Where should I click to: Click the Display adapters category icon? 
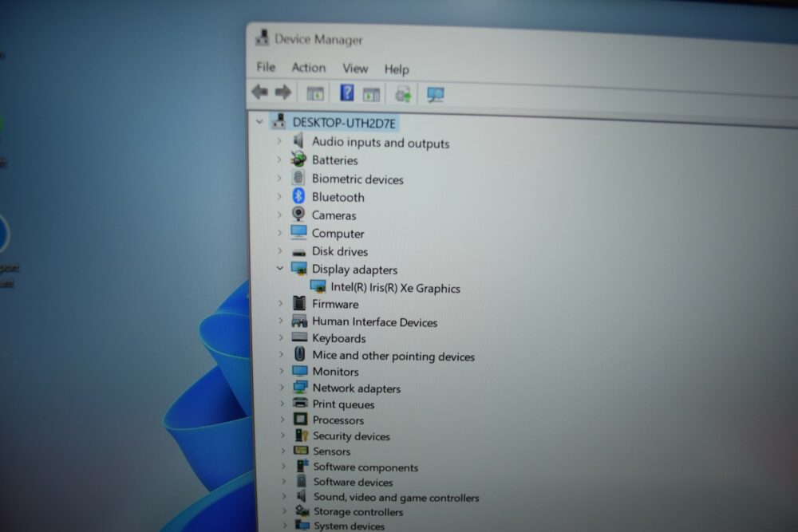[299, 268]
